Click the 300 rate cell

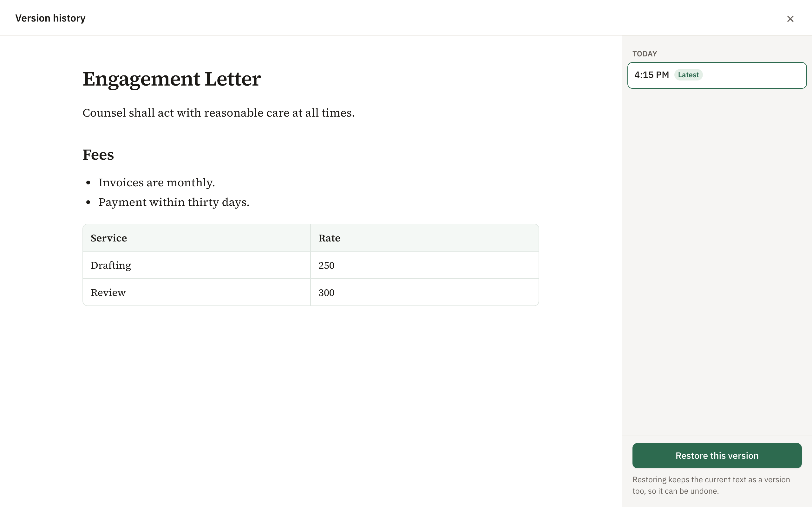pyautogui.click(x=424, y=292)
